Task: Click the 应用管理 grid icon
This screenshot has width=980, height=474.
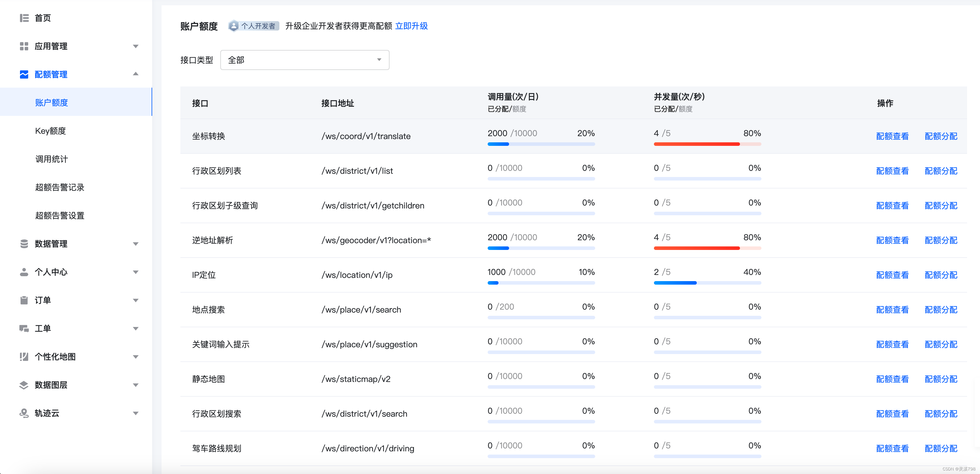Action: click(24, 46)
